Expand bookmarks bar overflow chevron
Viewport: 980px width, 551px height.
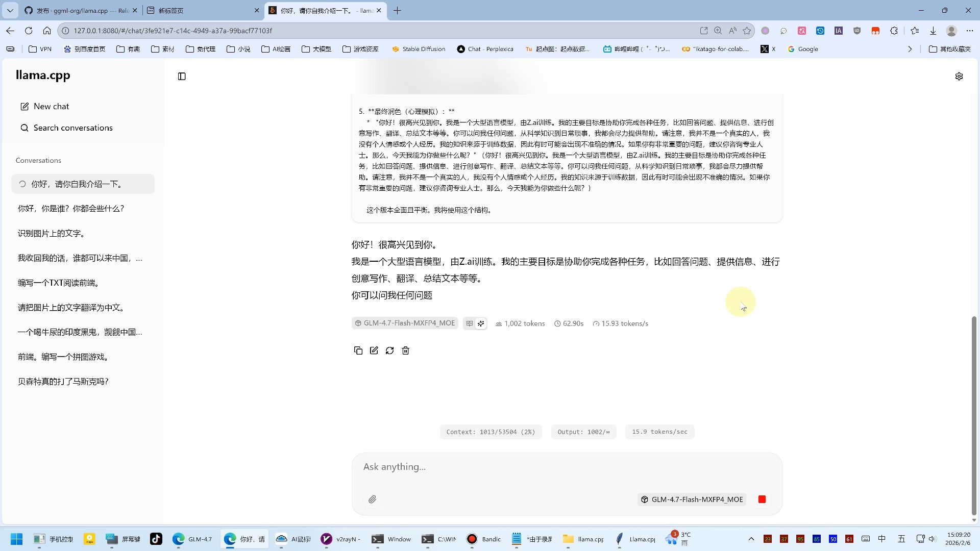click(x=910, y=49)
